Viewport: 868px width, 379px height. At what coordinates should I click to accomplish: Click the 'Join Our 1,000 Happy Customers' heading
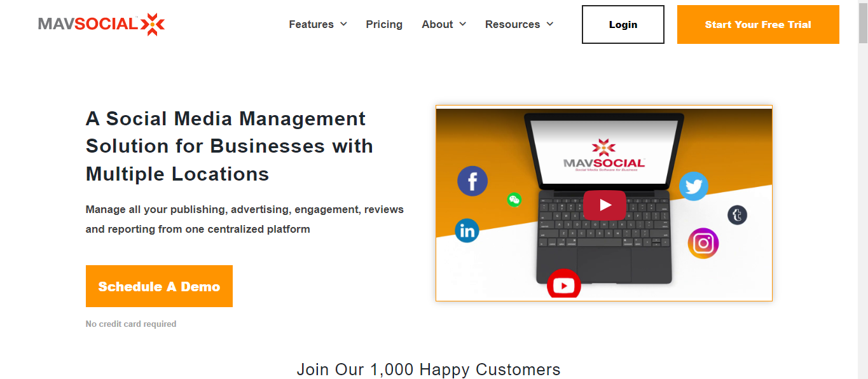429,369
